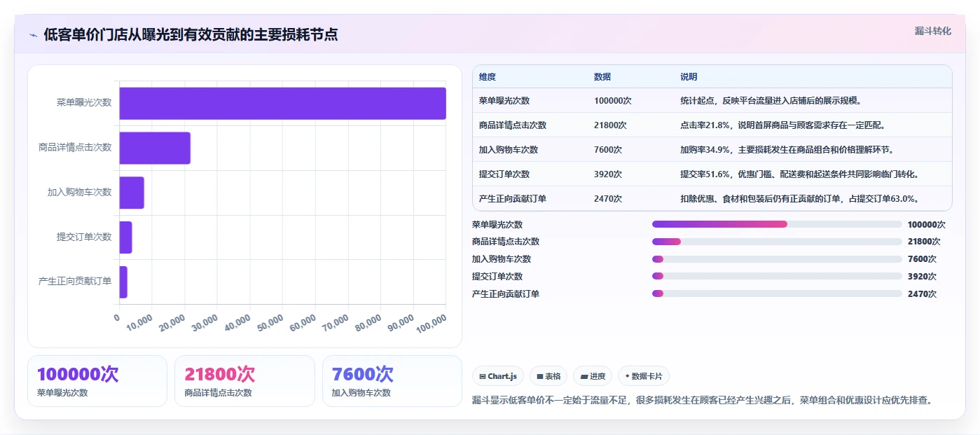Click the lightning icon beside the dashboard title
The image size is (980, 435).
click(33, 35)
